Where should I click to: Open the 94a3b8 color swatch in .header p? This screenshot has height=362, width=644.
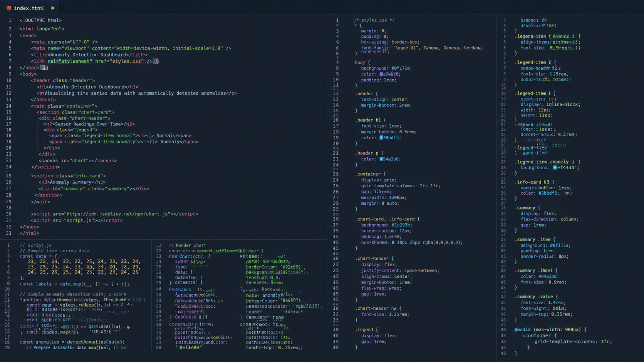381,159
